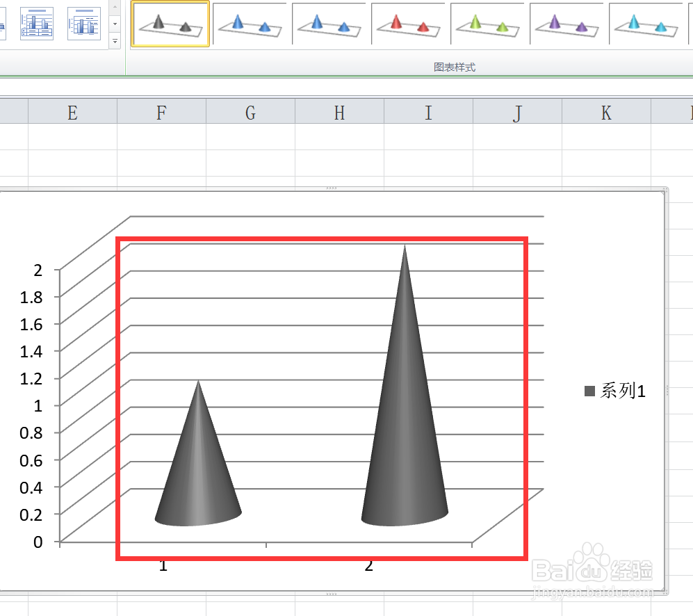Grab the chart's bottom center sizing handle
The width and height of the screenshot is (693, 616).
click(332, 594)
